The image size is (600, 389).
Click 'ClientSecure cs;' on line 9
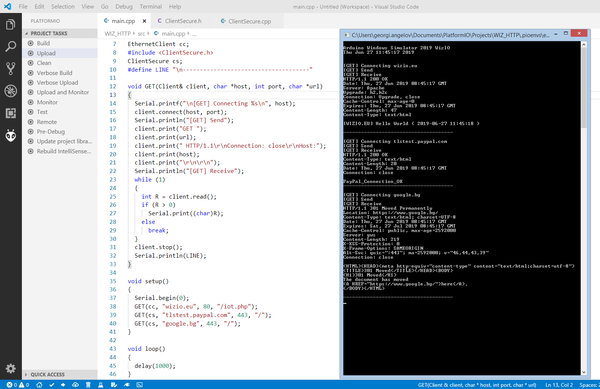point(155,61)
